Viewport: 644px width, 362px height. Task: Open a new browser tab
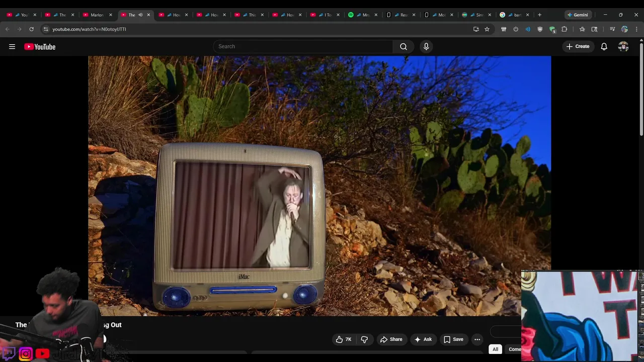(x=539, y=15)
